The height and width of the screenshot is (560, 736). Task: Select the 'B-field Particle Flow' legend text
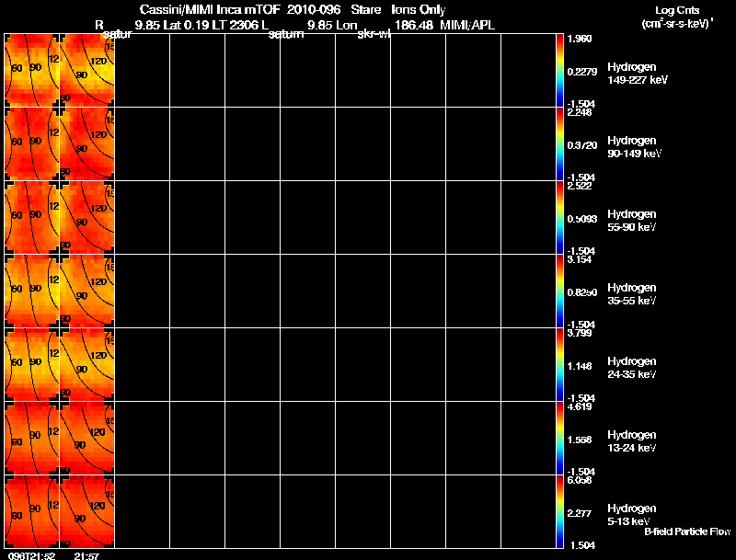point(687,531)
